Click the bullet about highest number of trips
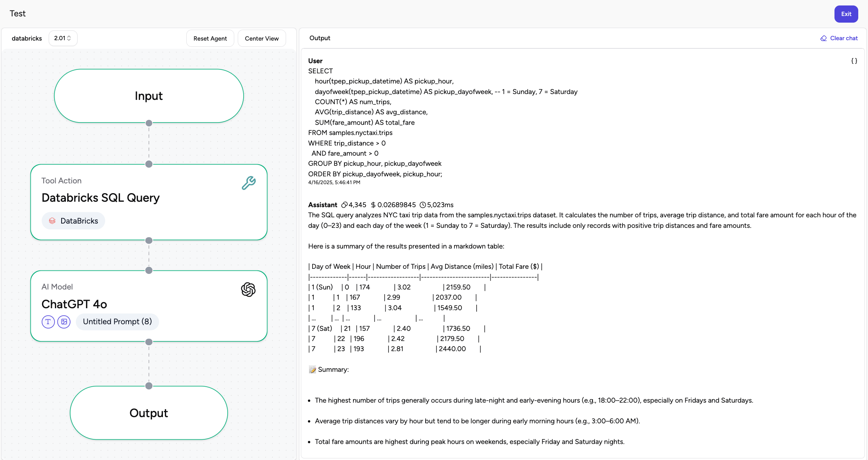Viewport: 868px width, 460px height. (x=534, y=400)
